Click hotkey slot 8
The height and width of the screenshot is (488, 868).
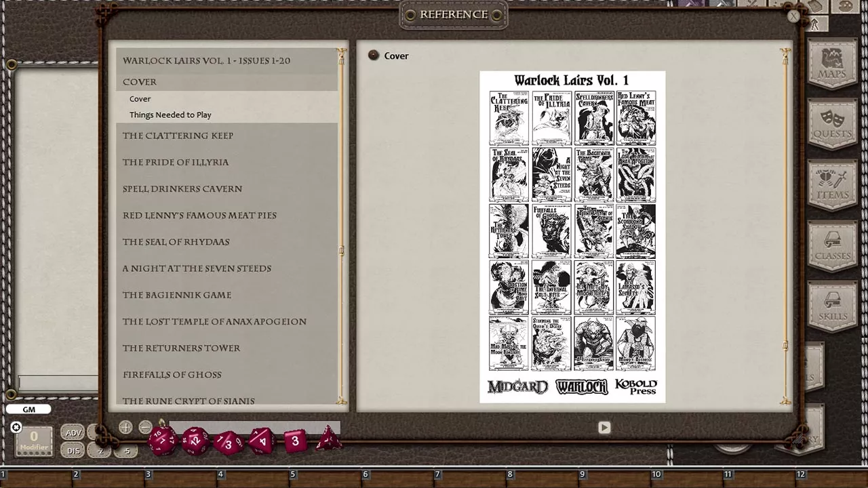pyautogui.click(x=544, y=479)
